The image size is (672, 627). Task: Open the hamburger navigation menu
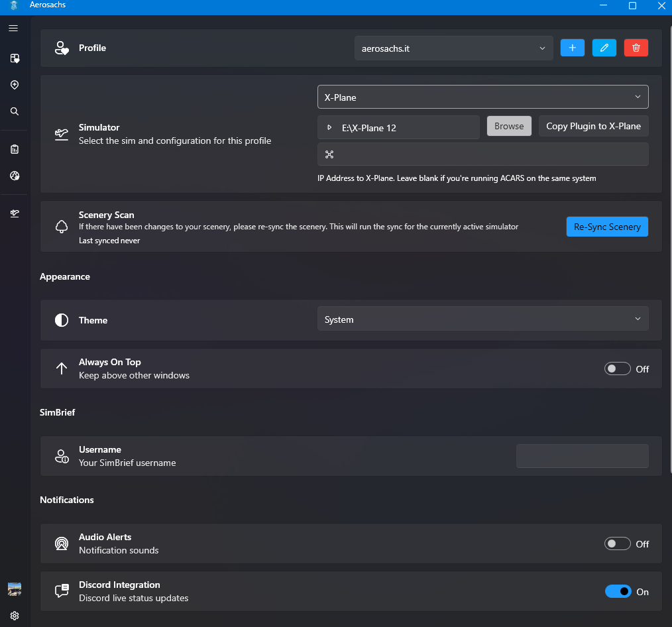[x=14, y=28]
